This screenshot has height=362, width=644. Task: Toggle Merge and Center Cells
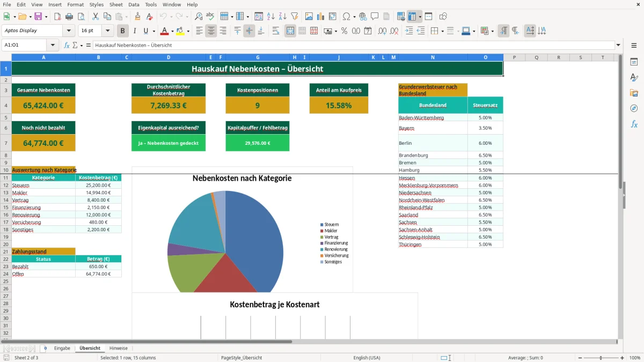[x=290, y=31]
